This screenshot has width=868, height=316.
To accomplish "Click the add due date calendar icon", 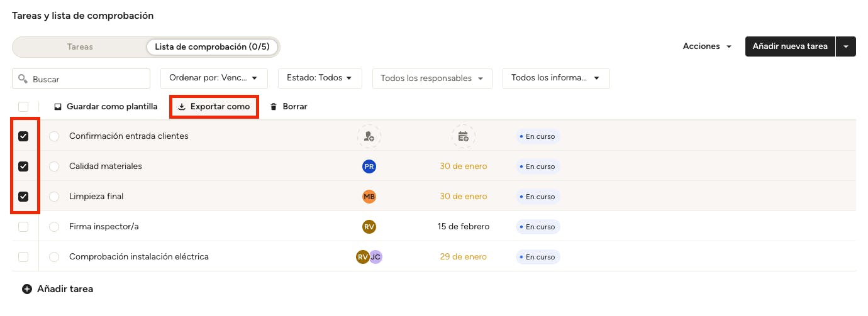I will pyautogui.click(x=463, y=136).
